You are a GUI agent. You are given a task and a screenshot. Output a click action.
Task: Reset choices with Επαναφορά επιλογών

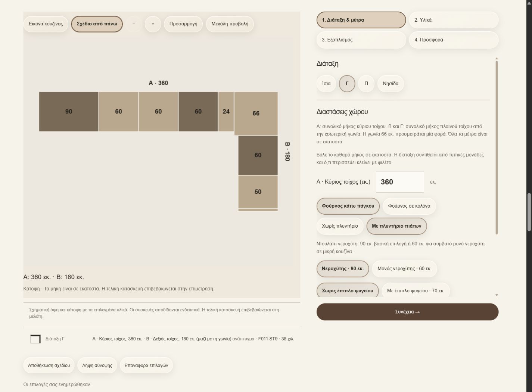click(x=146, y=365)
